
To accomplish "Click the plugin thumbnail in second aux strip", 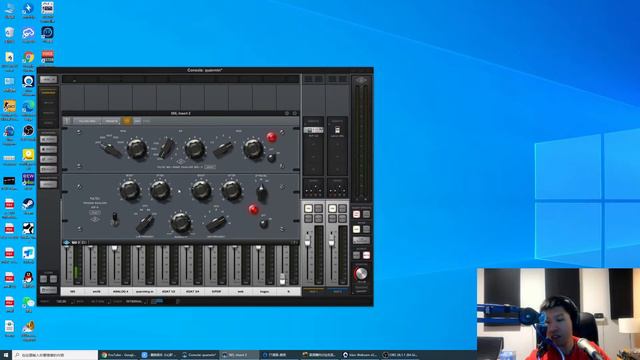I will [x=338, y=130].
